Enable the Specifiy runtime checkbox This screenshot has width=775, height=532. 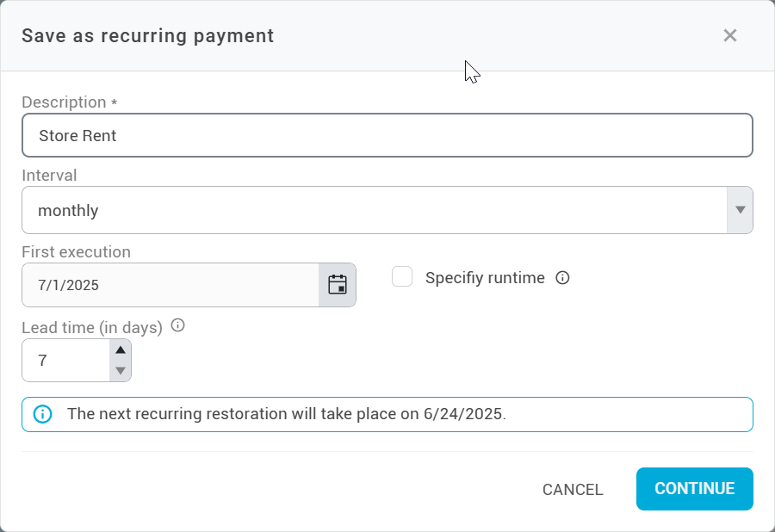point(402,277)
